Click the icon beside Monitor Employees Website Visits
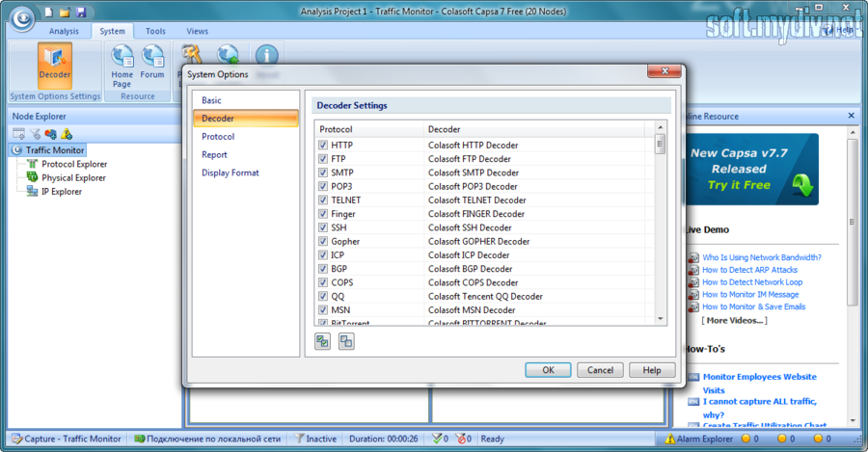Screen dimensions: 868x452 pyautogui.click(x=693, y=378)
